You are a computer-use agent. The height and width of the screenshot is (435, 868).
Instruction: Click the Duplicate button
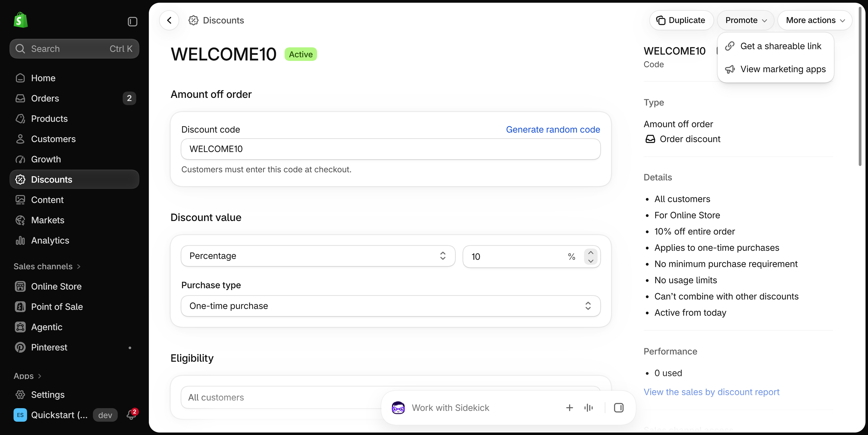click(681, 20)
